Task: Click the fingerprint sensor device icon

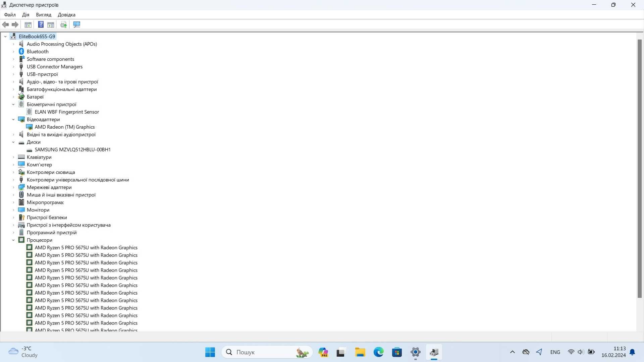Action: pos(29,112)
